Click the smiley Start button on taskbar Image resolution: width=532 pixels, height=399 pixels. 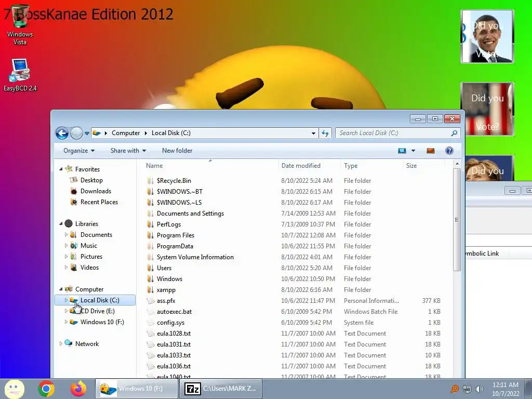tap(14, 389)
